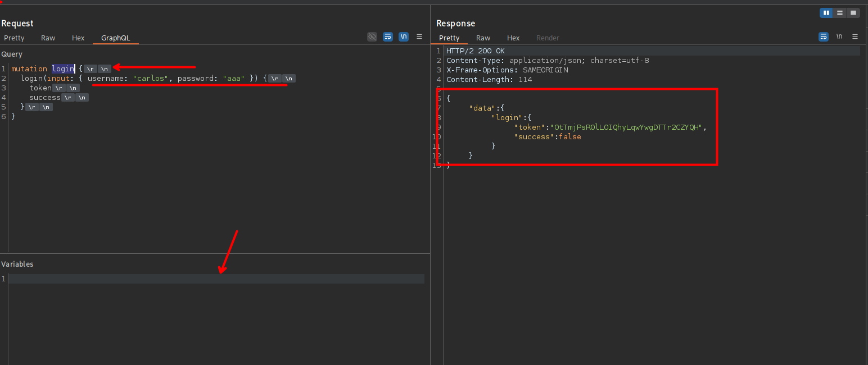This screenshot has height=365, width=868.
Task: Show non-printable \n characters in Response panel
Action: tap(839, 37)
